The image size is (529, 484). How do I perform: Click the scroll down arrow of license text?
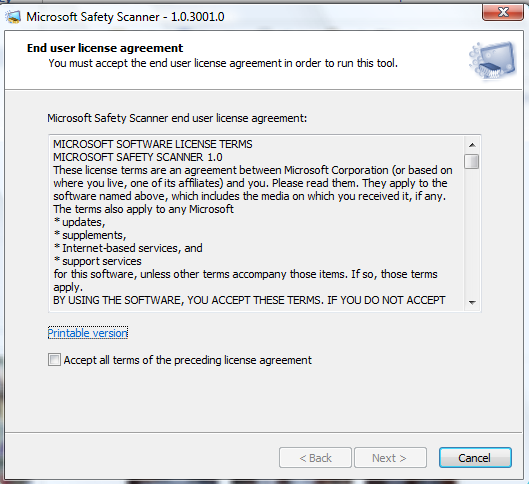click(472, 303)
